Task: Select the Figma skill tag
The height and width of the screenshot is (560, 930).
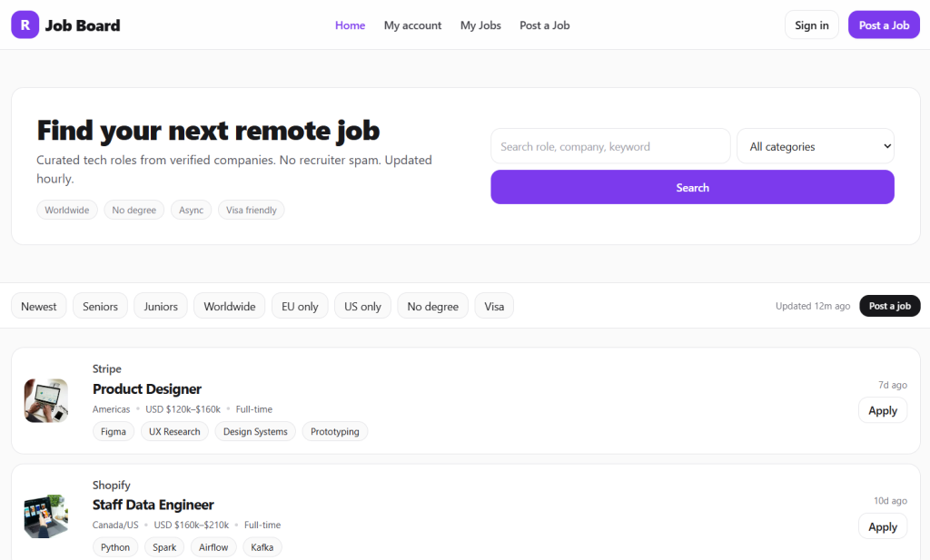Action: [x=114, y=431]
